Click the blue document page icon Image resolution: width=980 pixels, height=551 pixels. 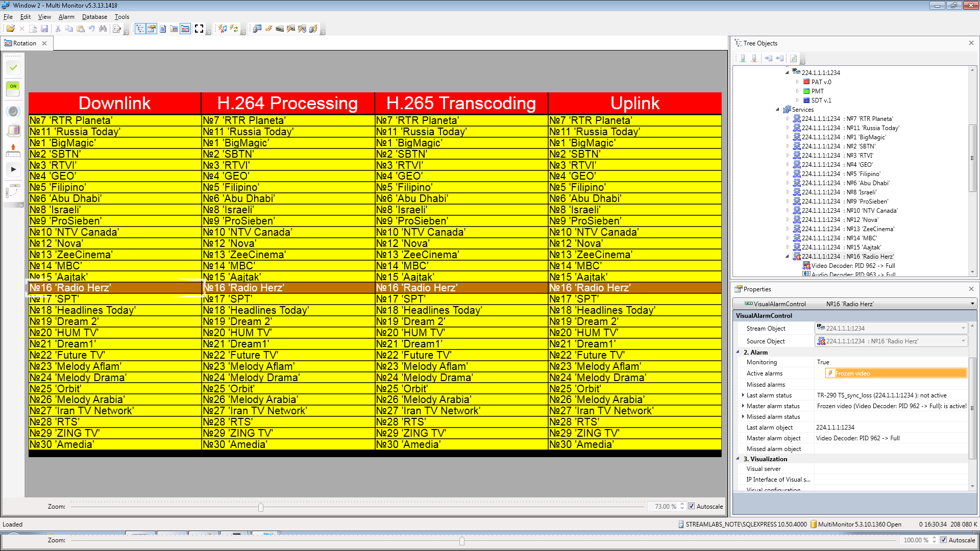(x=163, y=29)
